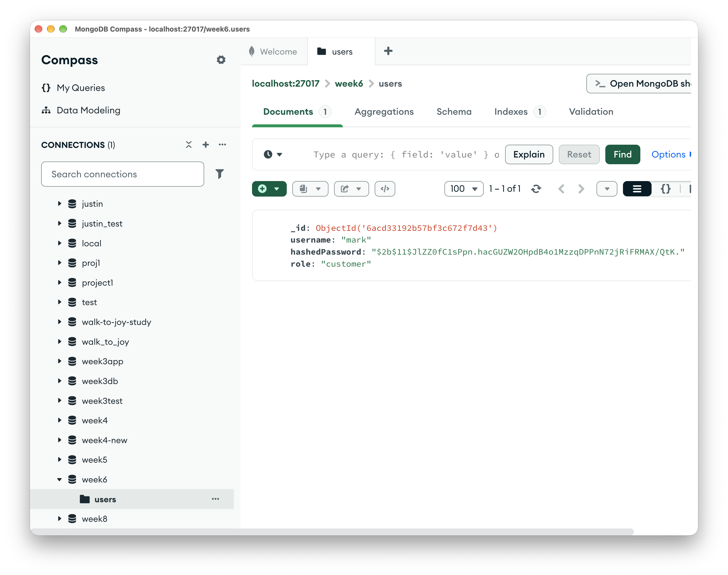Open the Validation tab

(591, 112)
